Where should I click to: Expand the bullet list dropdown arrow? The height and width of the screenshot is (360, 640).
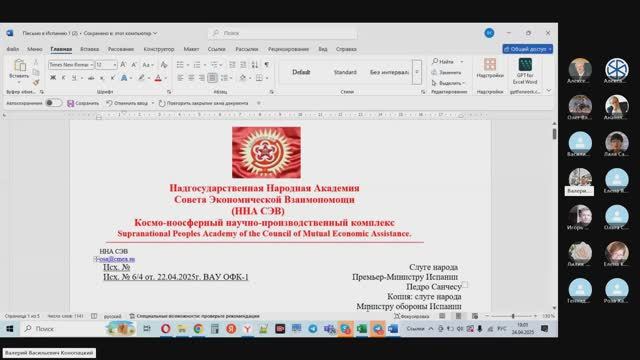pyautogui.click(x=188, y=65)
